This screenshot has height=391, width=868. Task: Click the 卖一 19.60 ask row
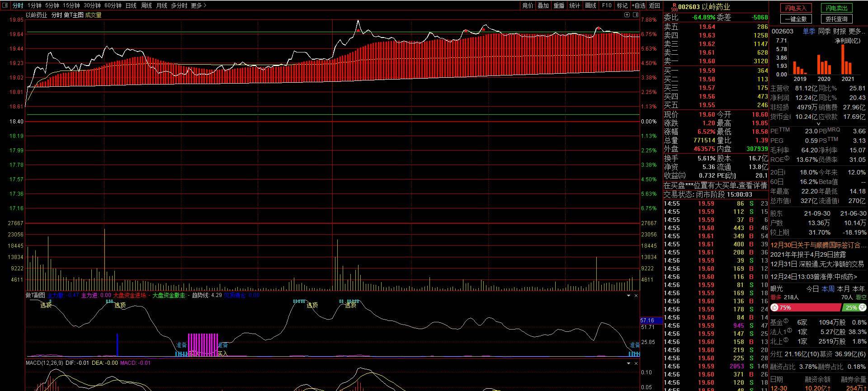coord(716,61)
